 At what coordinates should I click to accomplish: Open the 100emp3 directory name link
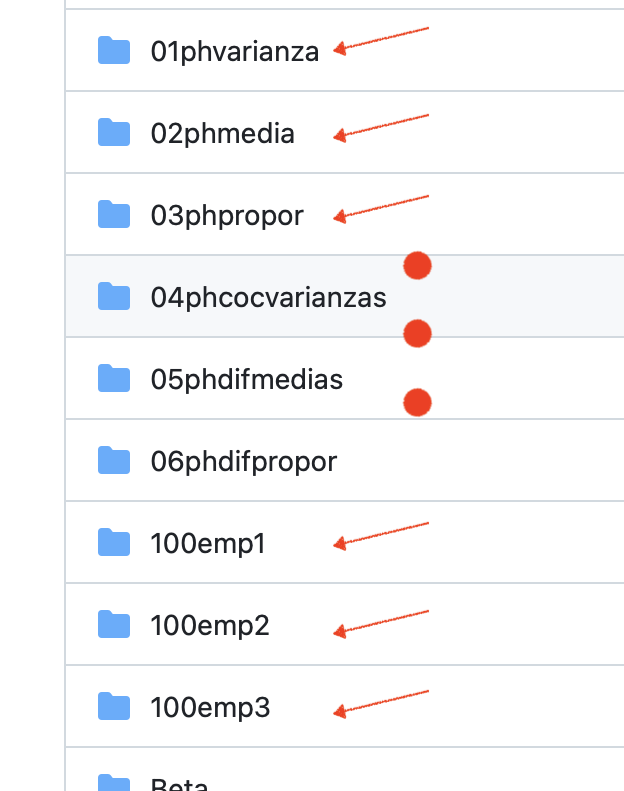[210, 707]
